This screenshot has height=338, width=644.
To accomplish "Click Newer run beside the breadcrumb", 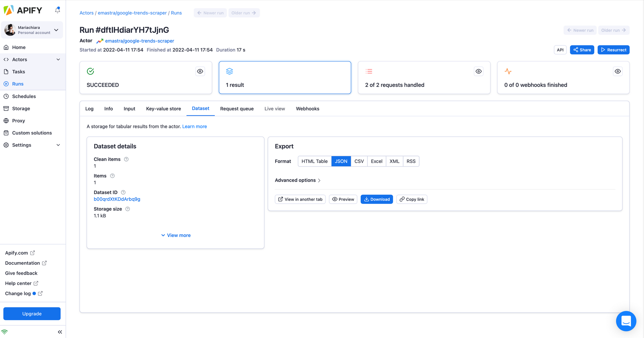I will (x=210, y=13).
